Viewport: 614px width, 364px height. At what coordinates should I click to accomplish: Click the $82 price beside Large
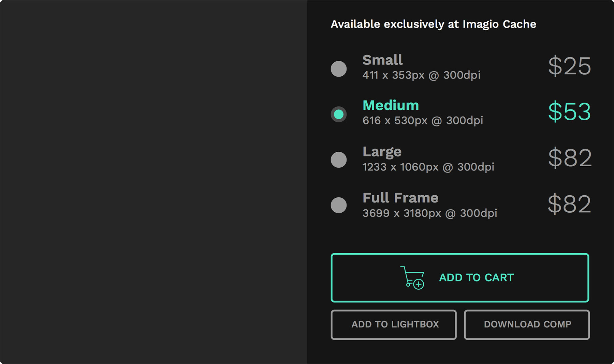[570, 158]
